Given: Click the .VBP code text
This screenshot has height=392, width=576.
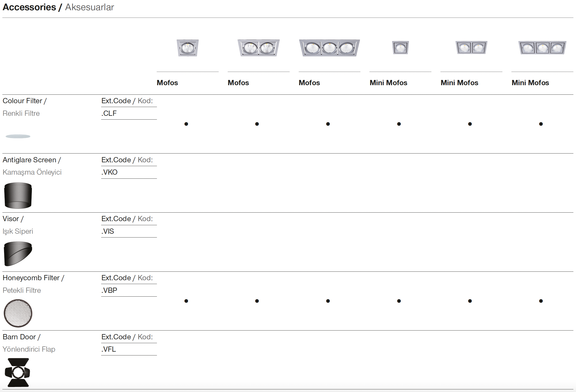Looking at the screenshot, I should click(x=109, y=290).
